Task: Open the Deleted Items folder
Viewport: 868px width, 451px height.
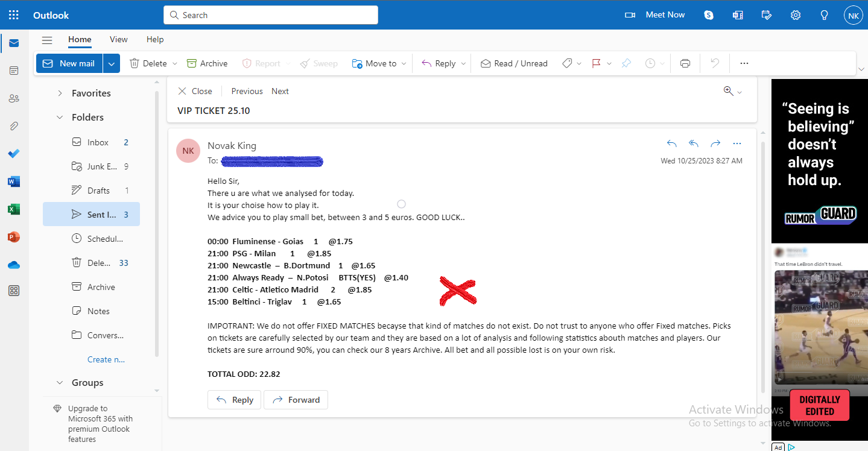Action: pos(91,263)
